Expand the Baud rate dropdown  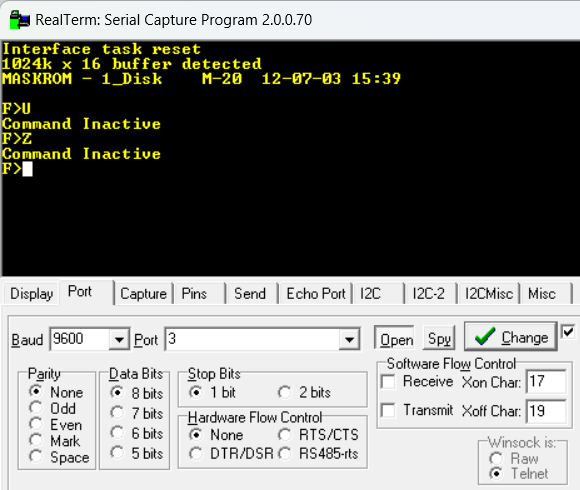pos(119,339)
